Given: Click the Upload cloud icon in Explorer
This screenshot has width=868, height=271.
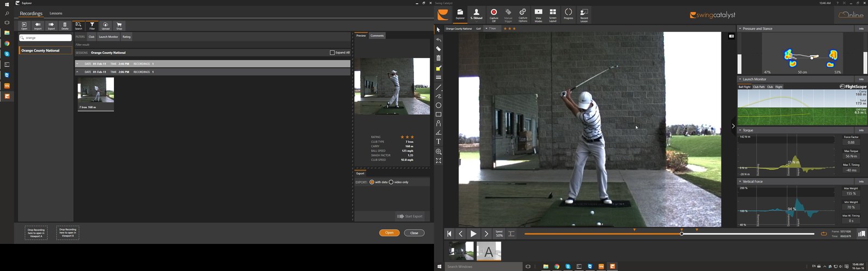Looking at the screenshot, I should coord(105,25).
